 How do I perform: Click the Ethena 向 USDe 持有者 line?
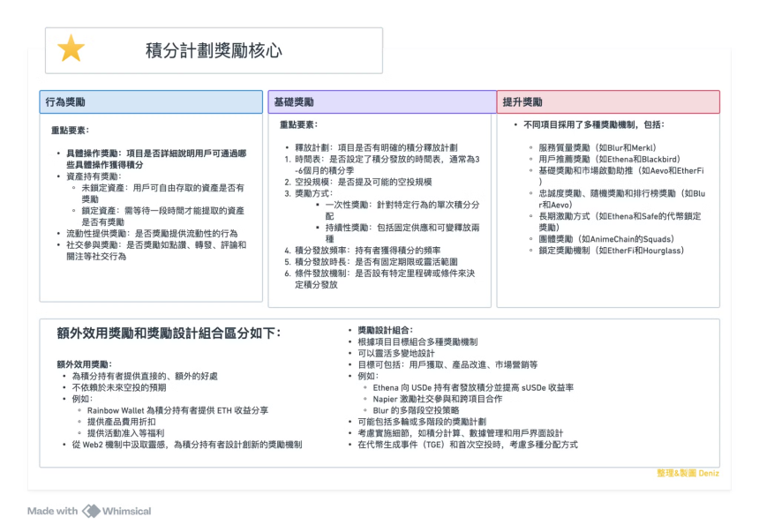pyautogui.click(x=473, y=387)
